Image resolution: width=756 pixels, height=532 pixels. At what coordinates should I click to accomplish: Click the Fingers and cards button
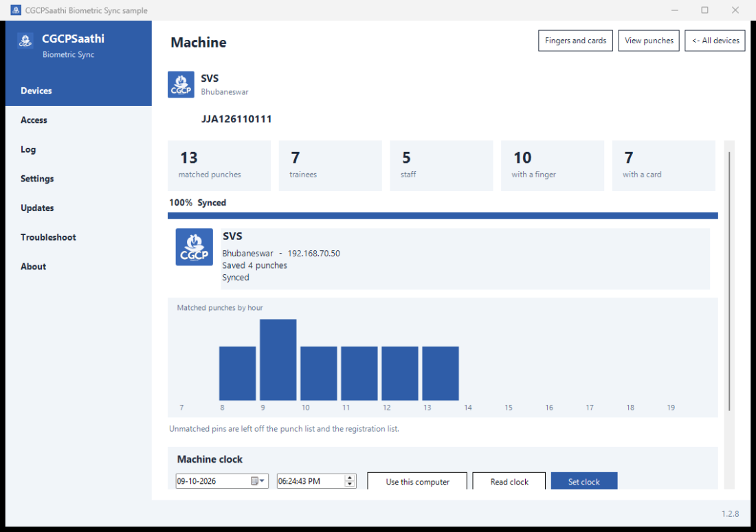(575, 41)
